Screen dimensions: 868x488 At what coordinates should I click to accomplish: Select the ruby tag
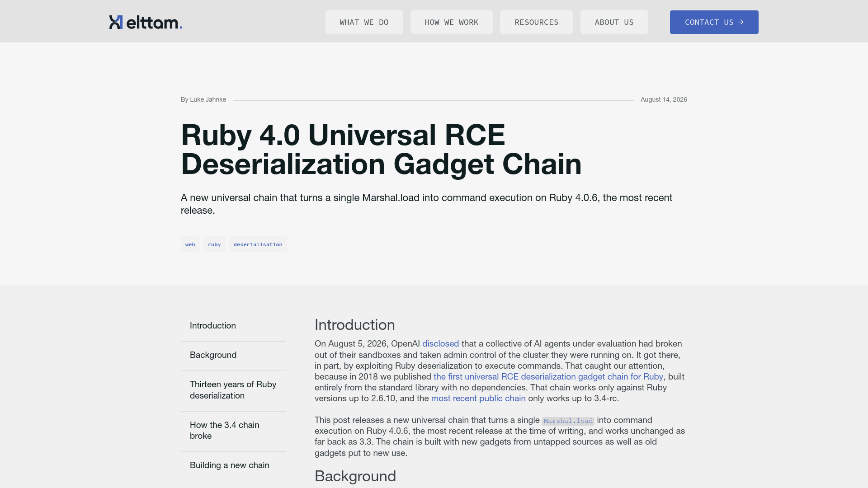214,244
